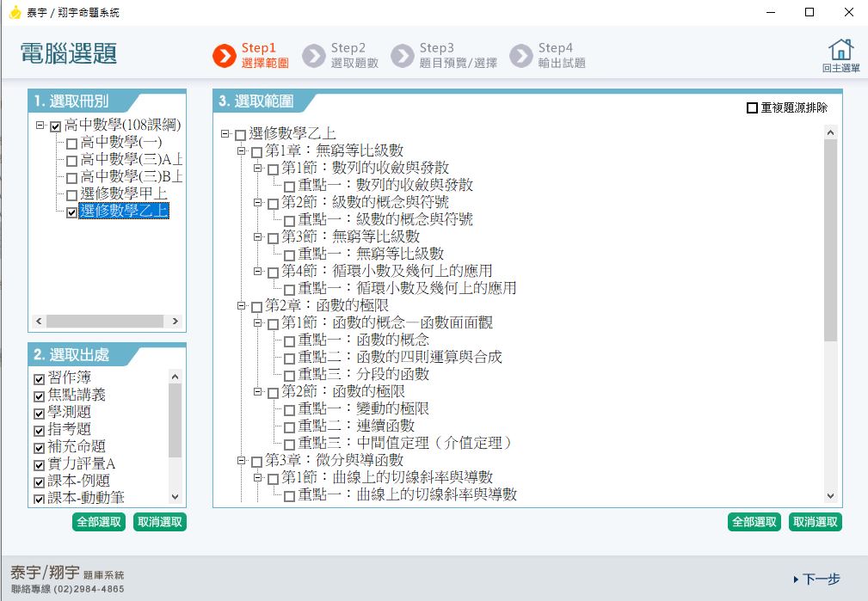Collapse 第3章：微分與導函數 node
Viewport: 868px width, 601px height.
click(241, 460)
